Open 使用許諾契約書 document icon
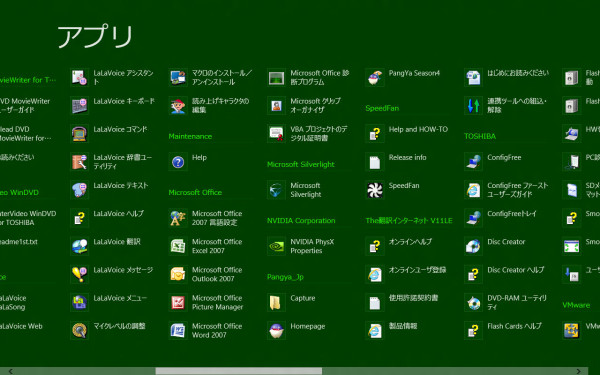 375,303
